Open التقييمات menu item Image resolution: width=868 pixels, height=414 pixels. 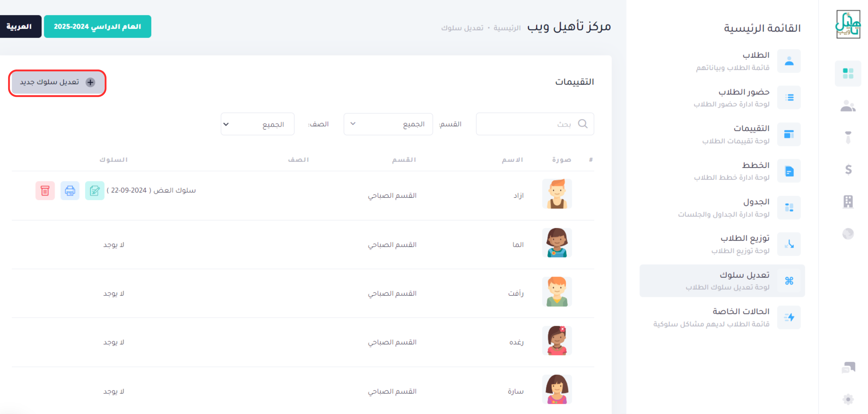[x=722, y=134]
